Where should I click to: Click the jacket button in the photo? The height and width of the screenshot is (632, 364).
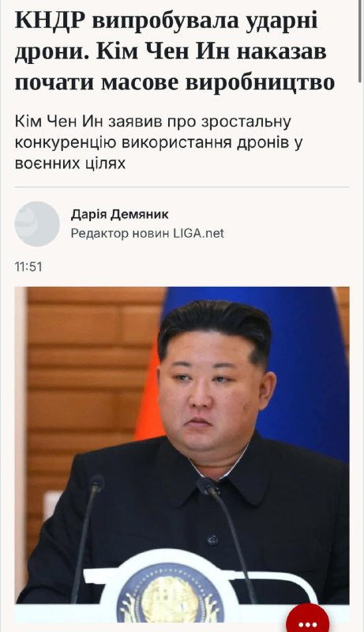tap(212, 540)
